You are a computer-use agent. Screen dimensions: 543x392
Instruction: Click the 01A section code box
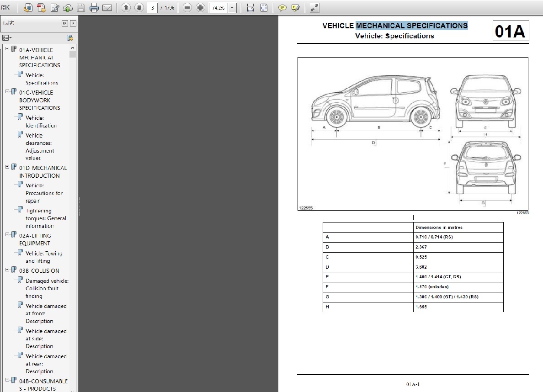pyautogui.click(x=511, y=31)
